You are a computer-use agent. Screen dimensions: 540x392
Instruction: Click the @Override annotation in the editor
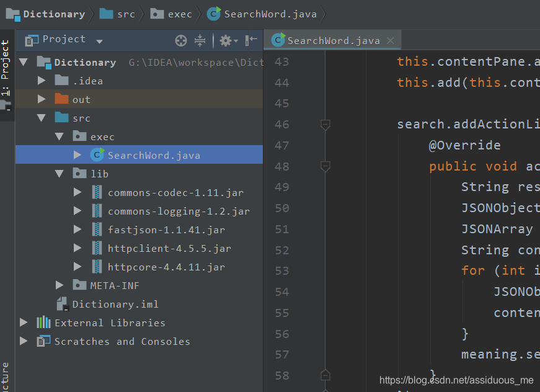coord(464,145)
